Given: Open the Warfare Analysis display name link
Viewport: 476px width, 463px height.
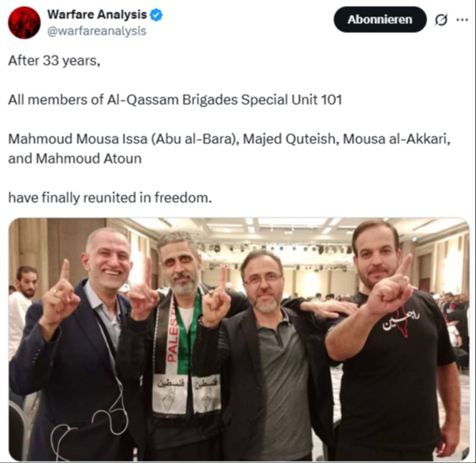Looking at the screenshot, I should [97, 15].
